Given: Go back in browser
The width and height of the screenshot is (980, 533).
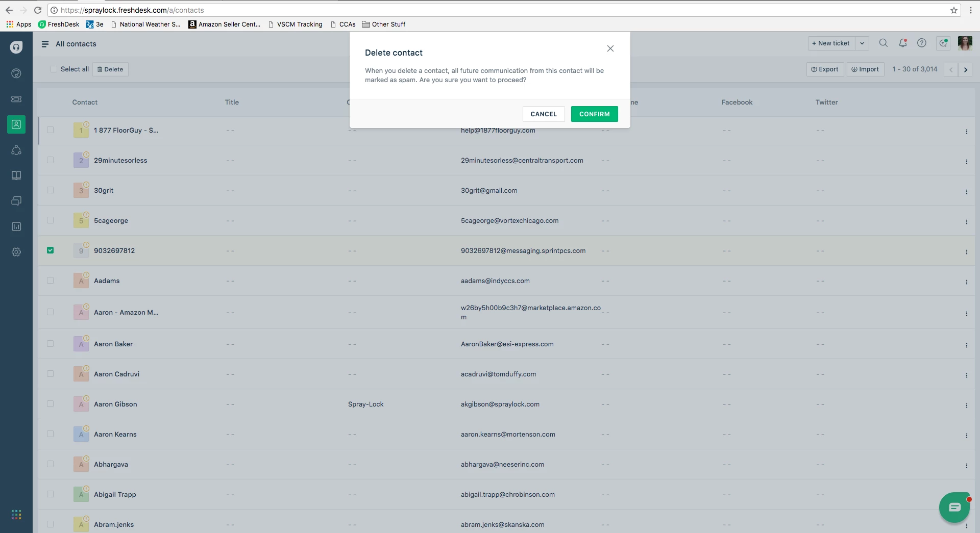Looking at the screenshot, I should 9,10.
